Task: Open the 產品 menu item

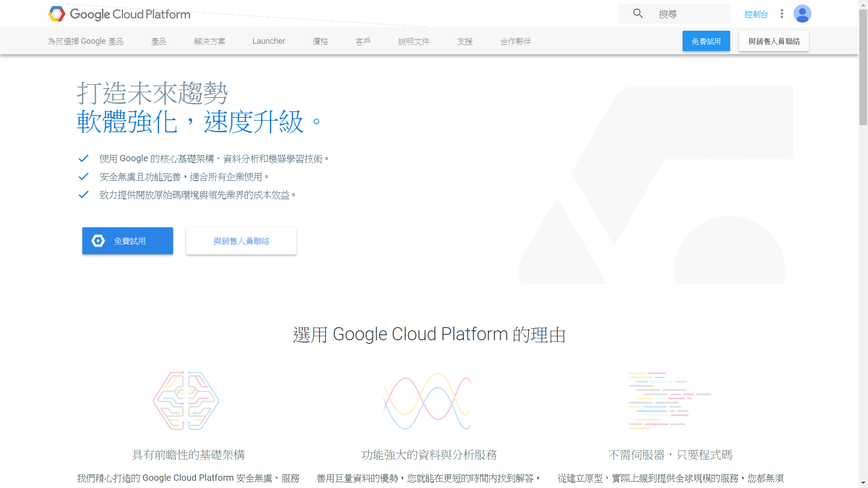Action: coord(159,41)
